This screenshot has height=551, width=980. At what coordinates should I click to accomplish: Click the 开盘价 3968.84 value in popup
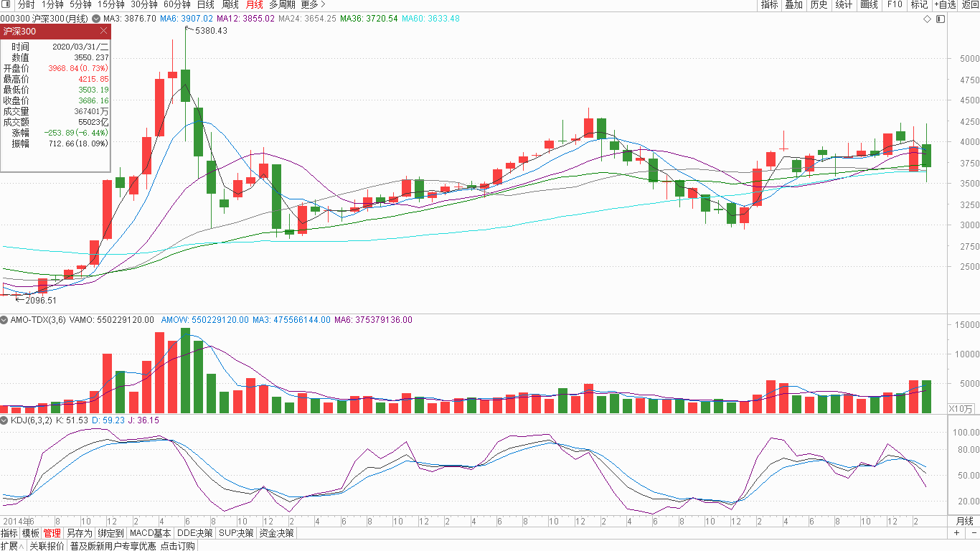click(x=78, y=68)
